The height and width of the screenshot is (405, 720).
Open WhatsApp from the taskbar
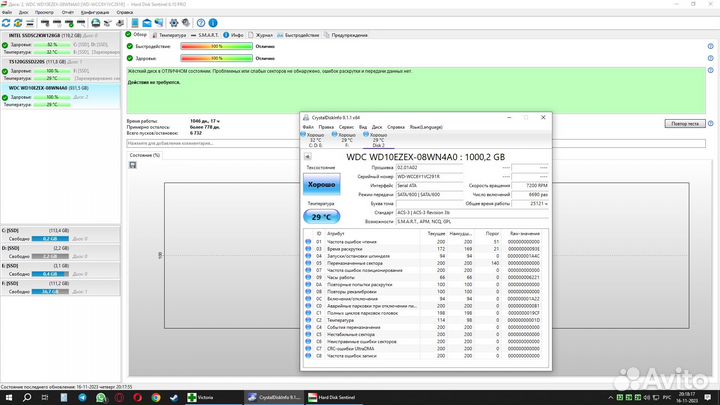pos(101,397)
